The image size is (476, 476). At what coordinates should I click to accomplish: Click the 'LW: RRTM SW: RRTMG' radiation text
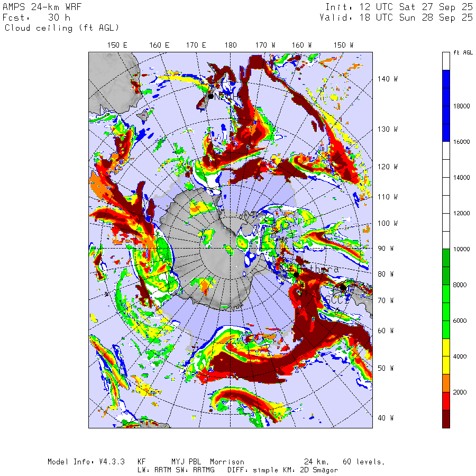176,470
